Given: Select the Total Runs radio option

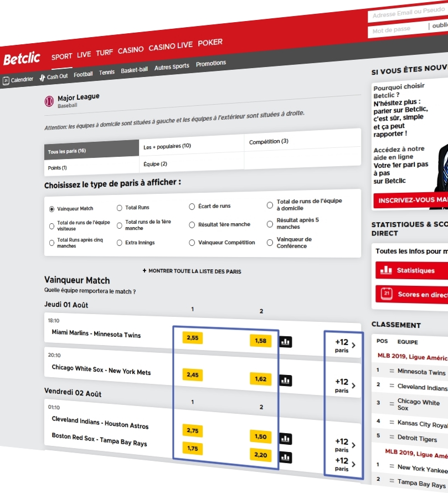Looking at the screenshot, I should pyautogui.click(x=120, y=208).
